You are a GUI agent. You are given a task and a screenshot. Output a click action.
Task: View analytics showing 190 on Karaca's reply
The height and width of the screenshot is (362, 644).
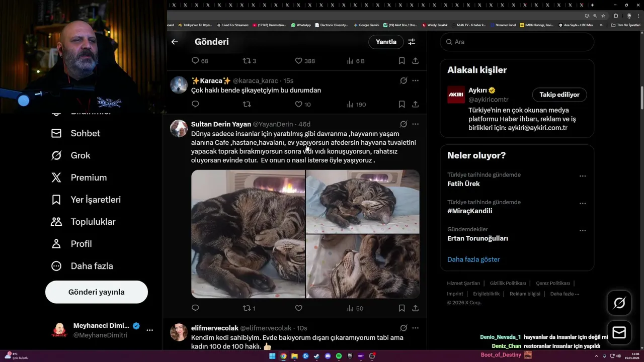[x=356, y=104]
